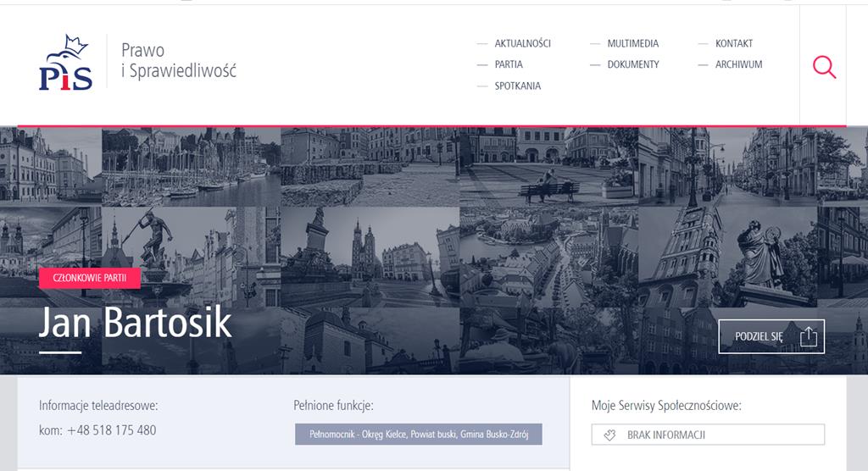This screenshot has height=471, width=868.
Task: Click the Brak informacji social box
Action: tap(708, 435)
